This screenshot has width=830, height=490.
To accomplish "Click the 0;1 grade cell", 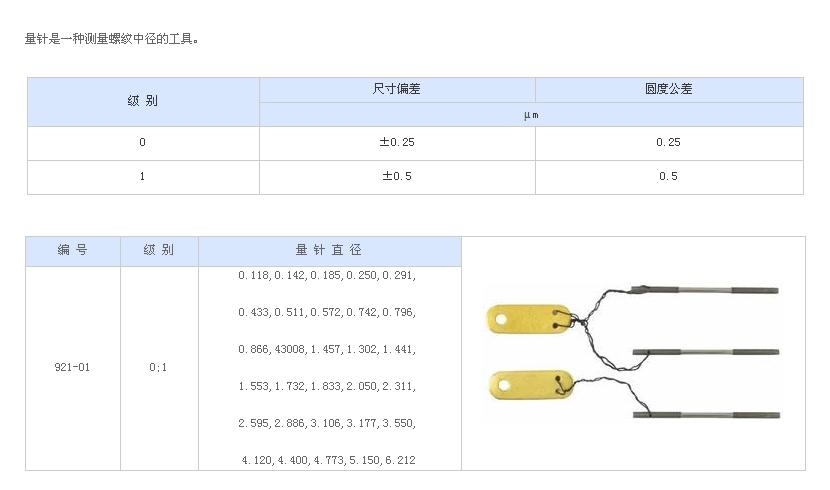I will click(159, 368).
